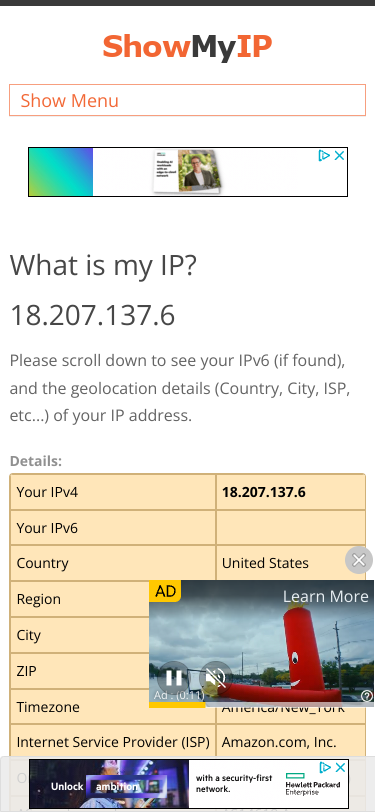Close the bottom Hewlett Packard ad
This screenshot has width=375, height=812.
click(x=340, y=767)
